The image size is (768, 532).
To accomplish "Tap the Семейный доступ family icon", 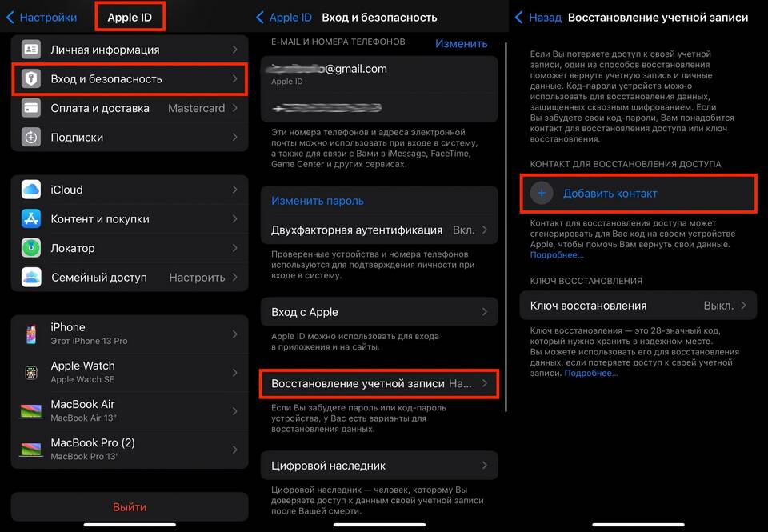I will 31,278.
